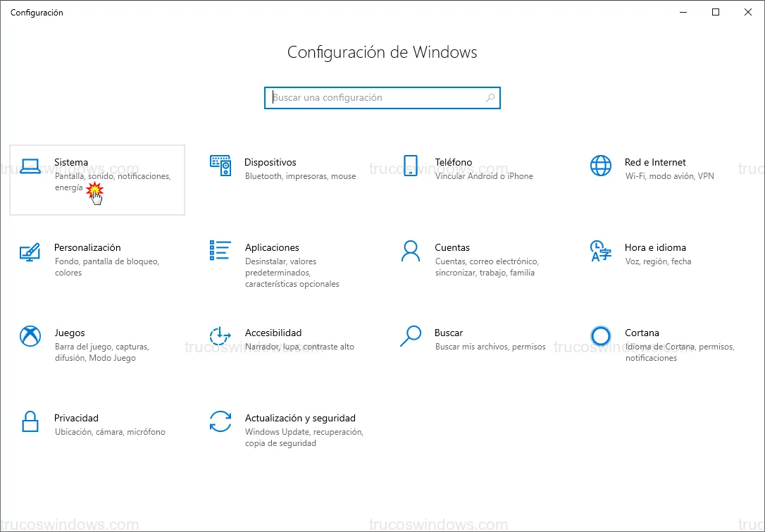Maximize the Configuración window

[716, 12]
